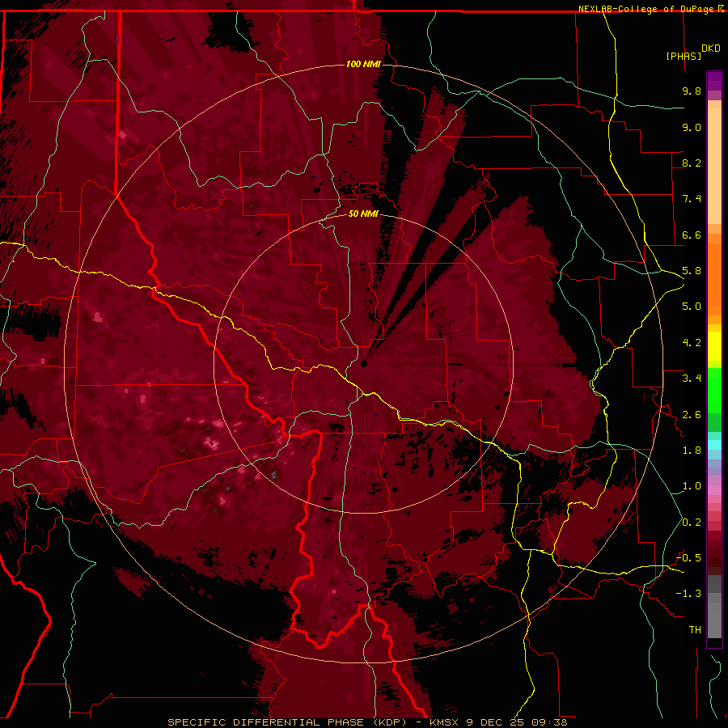Select the -1.3 scale value label
The width and height of the screenshot is (728, 728).
(x=688, y=594)
